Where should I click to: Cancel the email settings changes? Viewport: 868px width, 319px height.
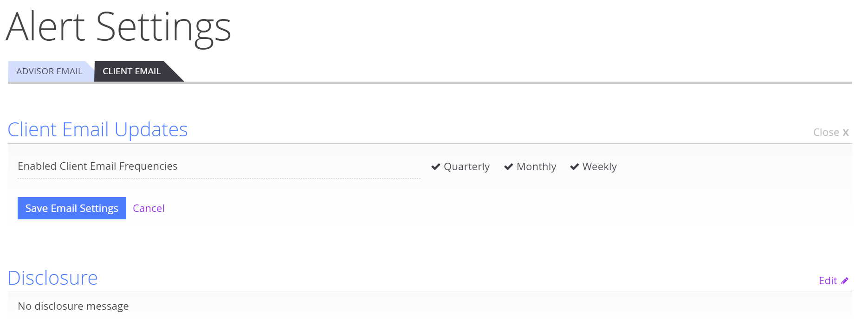pos(149,208)
